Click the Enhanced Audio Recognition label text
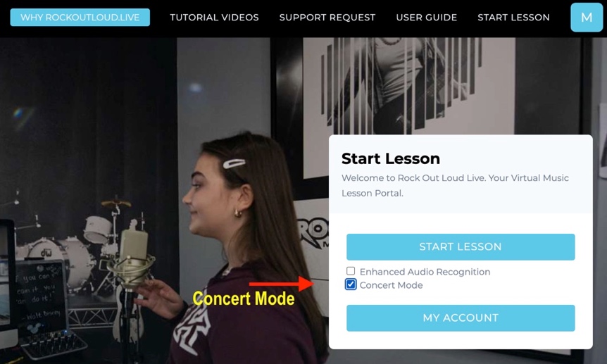The width and height of the screenshot is (607, 364). pos(425,272)
